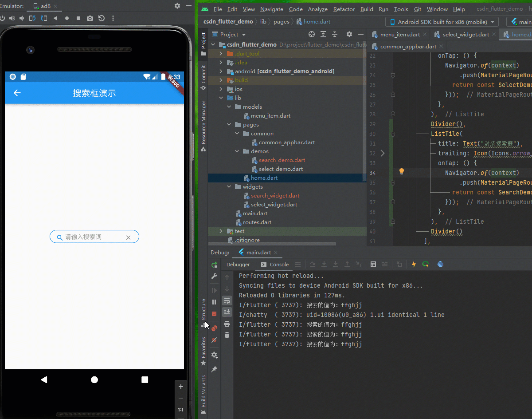Pin the Debug tab with the pin icon
The height and width of the screenshot is (419, 532).
[214, 369]
